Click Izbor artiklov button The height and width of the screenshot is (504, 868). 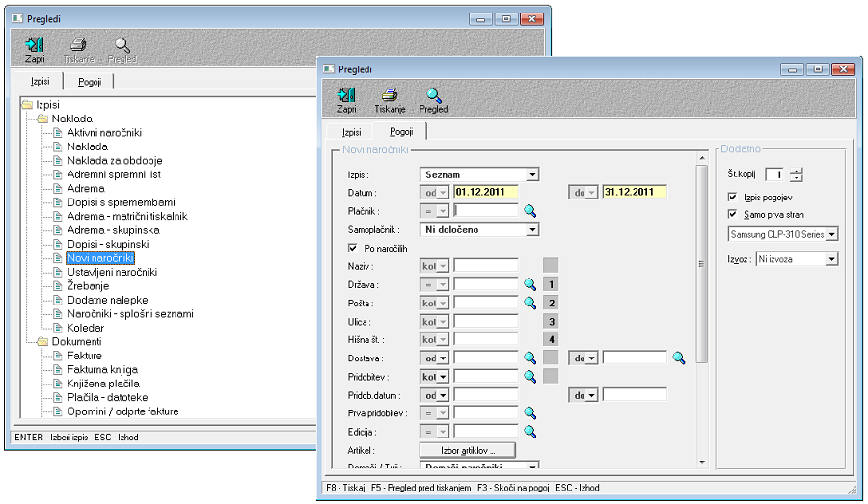[x=468, y=450]
